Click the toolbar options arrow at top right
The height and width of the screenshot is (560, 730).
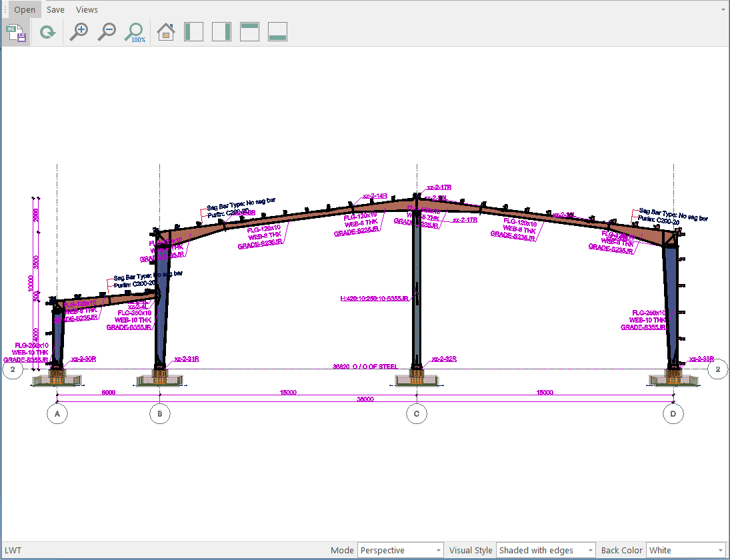[x=723, y=10]
